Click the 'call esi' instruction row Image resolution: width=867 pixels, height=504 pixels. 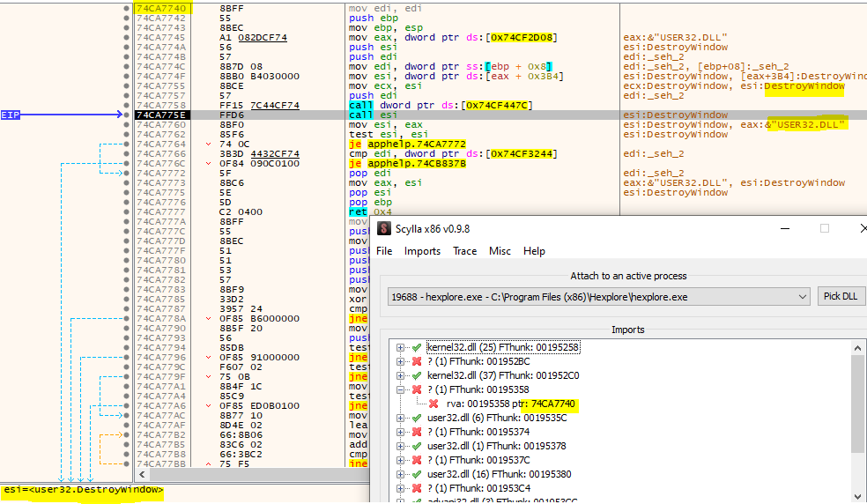(373, 115)
